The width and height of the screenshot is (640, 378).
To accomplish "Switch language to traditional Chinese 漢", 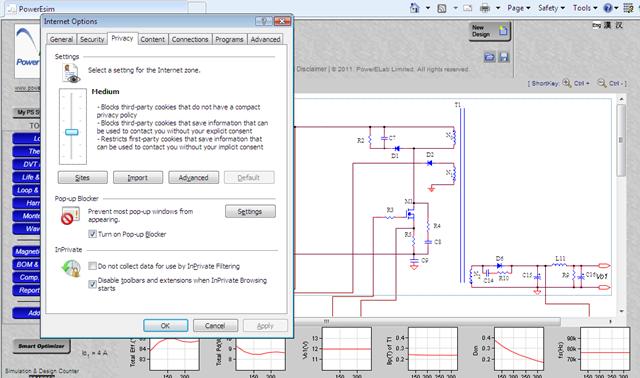I will click(607, 25).
